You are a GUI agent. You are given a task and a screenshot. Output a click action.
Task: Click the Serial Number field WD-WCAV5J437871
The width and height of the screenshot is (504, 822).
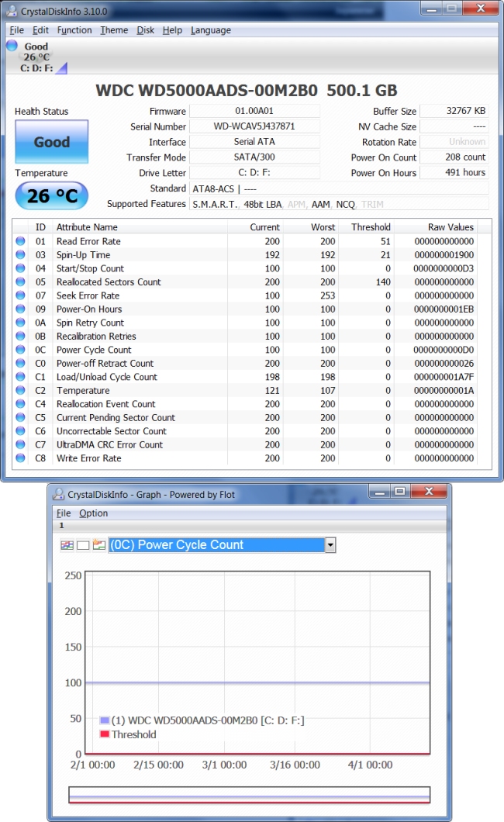pyautogui.click(x=254, y=126)
